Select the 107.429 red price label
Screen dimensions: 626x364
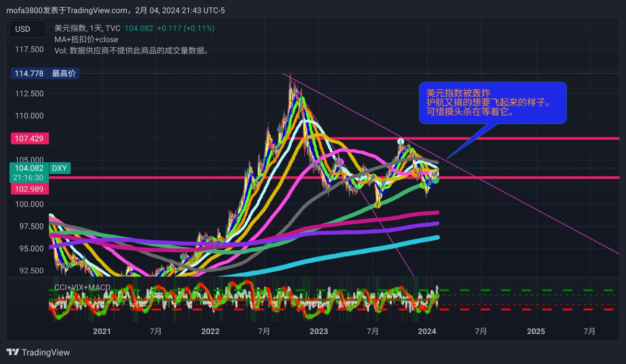(29, 139)
